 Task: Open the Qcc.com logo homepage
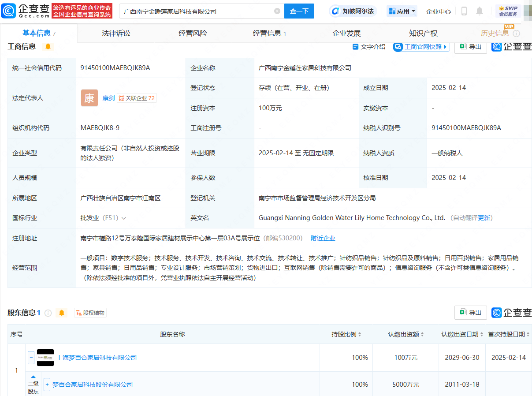[x=25, y=11]
